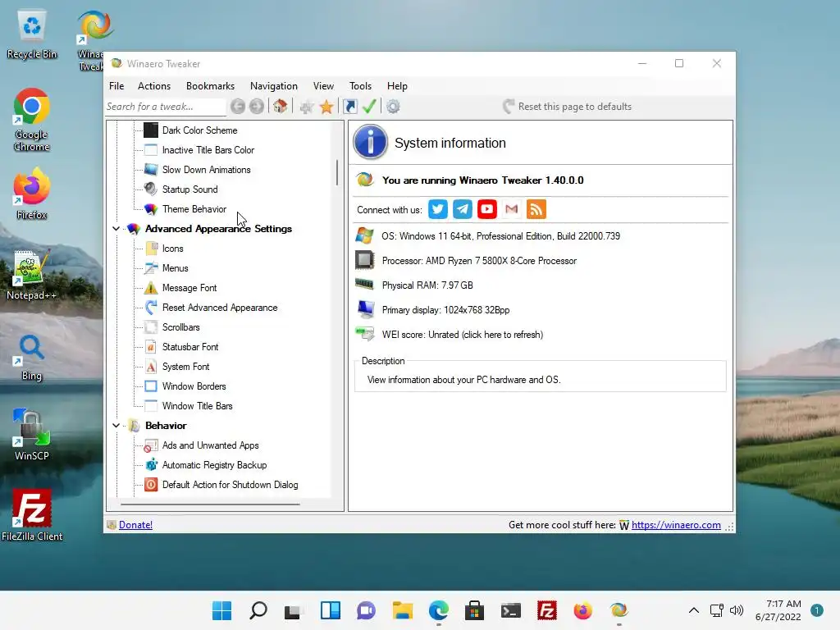Open FileZilla from the taskbar
Image resolution: width=840 pixels, height=630 pixels.
click(x=547, y=610)
